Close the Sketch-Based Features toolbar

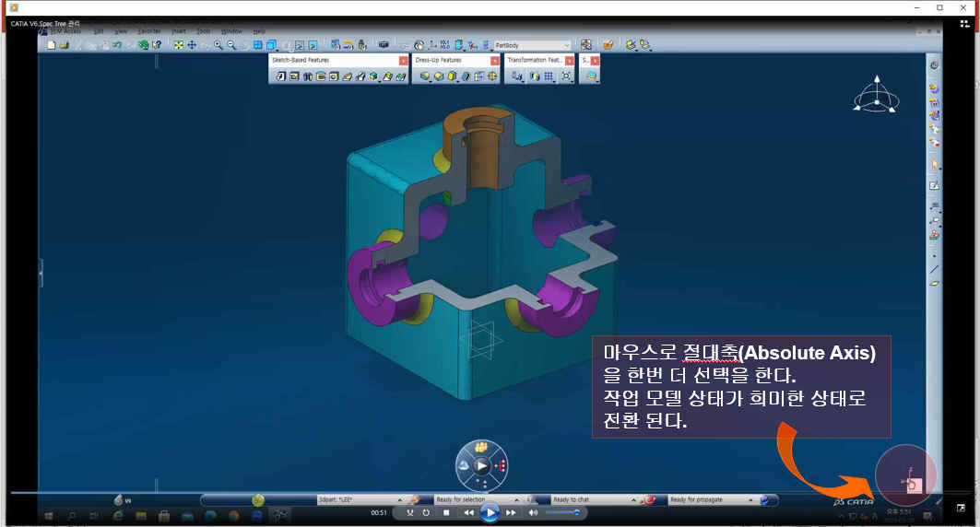pyautogui.click(x=403, y=61)
